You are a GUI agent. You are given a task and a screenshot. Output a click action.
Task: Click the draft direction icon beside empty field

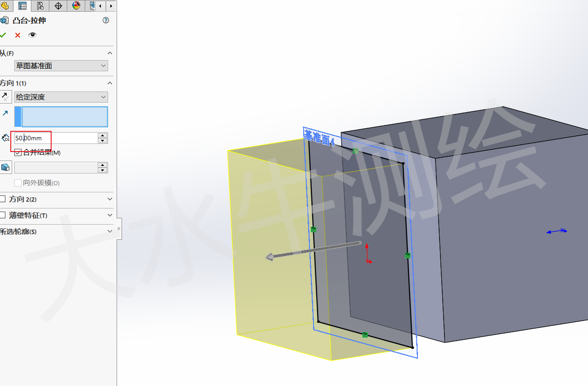[x=6, y=167]
